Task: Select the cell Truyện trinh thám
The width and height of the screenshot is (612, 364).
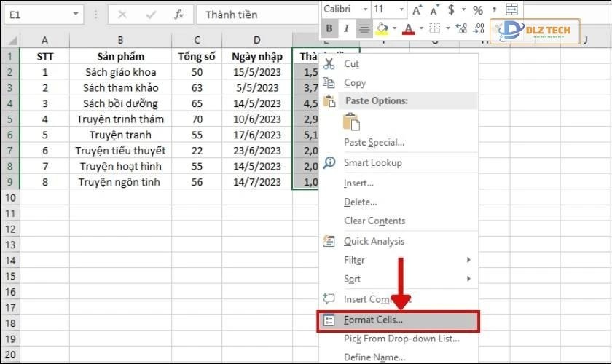Action: point(121,119)
